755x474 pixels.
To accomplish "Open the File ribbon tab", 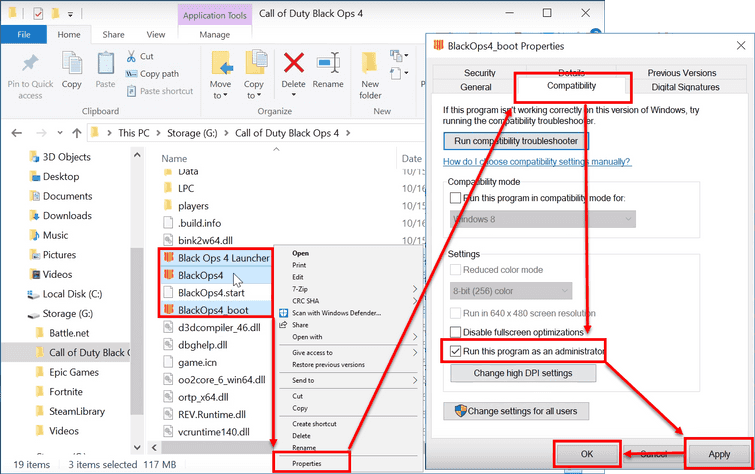I will [24, 35].
